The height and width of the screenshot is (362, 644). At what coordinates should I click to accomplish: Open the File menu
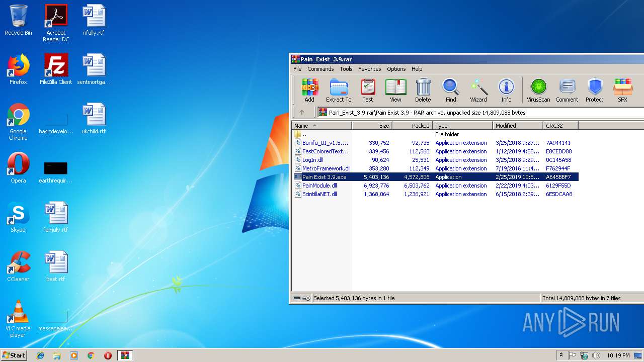(297, 69)
